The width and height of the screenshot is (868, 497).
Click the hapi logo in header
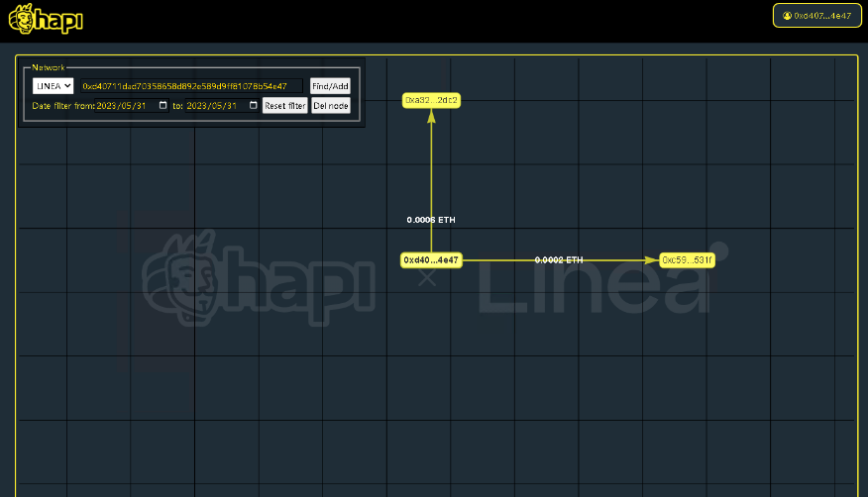pos(46,19)
